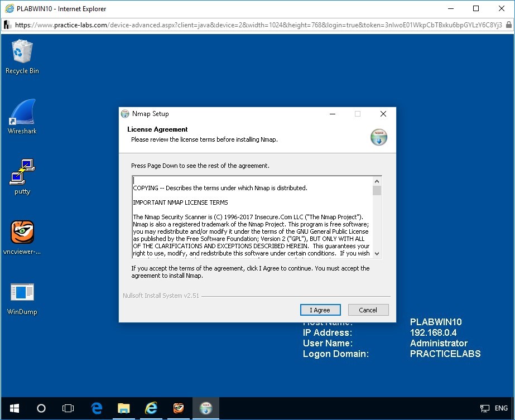515x420 pixels.
Task: Click the PRACTICELABS logon domain value
Action: click(445, 354)
